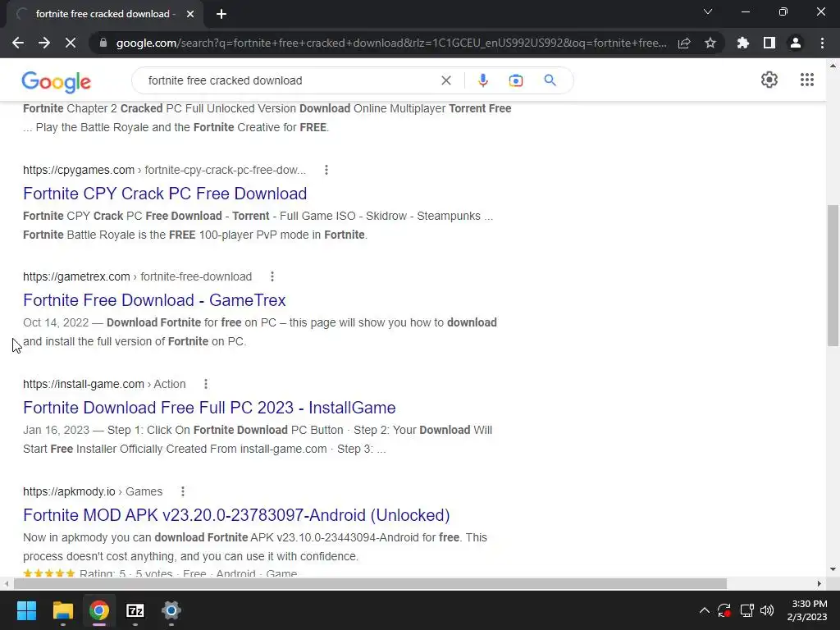
Task: Click the scroll left arrow
Action: (x=6, y=583)
